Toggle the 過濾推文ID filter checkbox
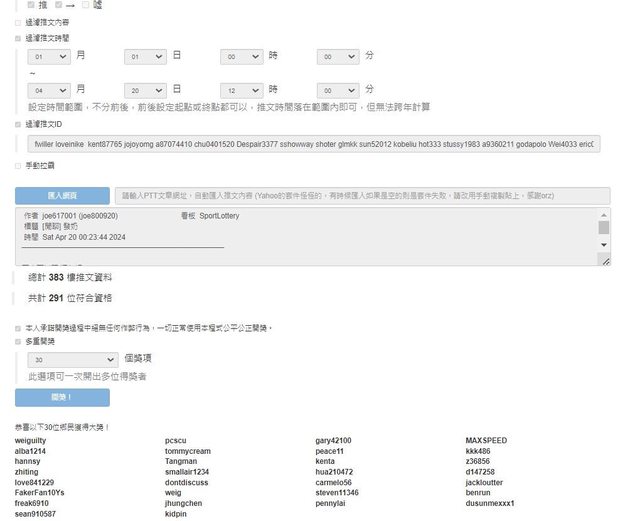This screenshot has height=521, width=640. tap(18, 124)
